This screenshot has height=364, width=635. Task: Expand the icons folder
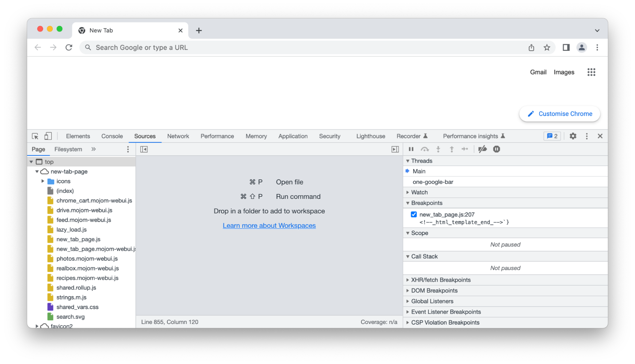point(43,181)
